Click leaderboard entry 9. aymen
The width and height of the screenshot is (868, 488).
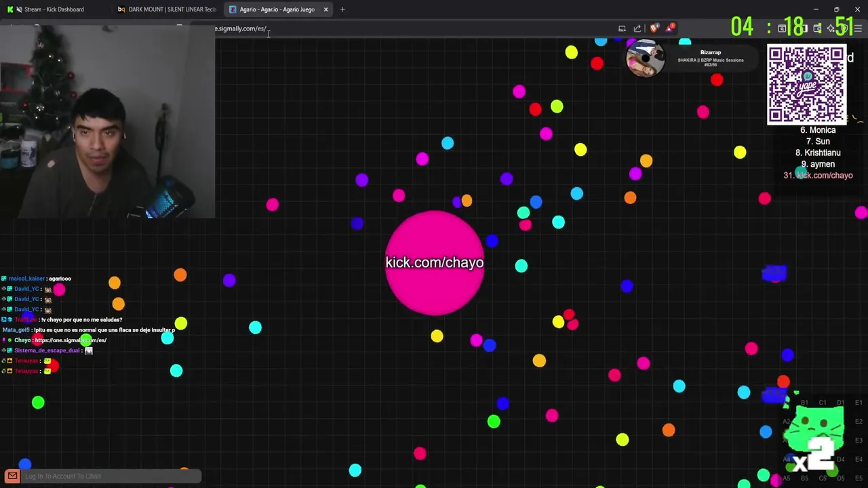point(818,164)
